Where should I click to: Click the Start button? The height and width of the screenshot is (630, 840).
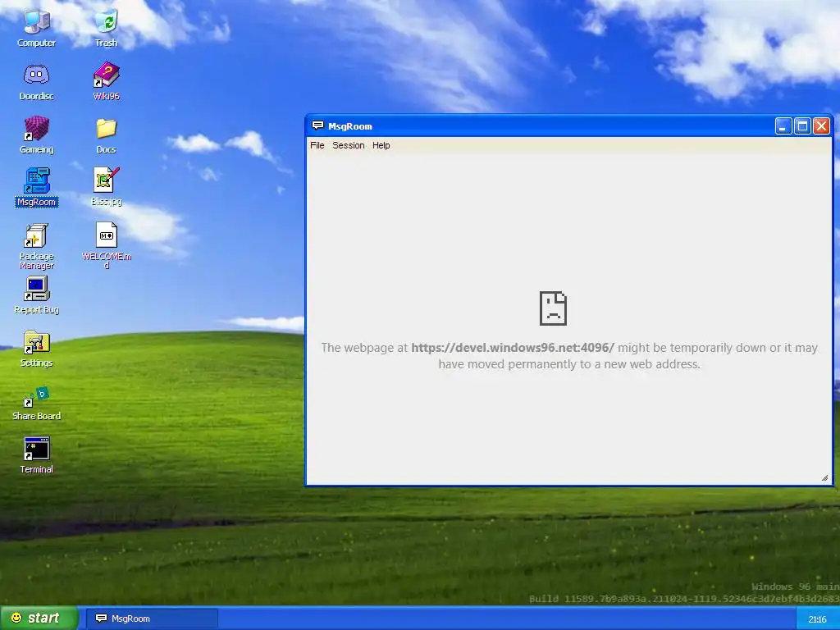point(39,619)
